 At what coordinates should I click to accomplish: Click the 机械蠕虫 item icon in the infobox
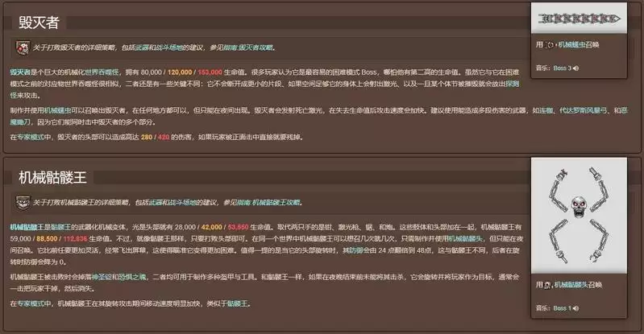[551, 46]
